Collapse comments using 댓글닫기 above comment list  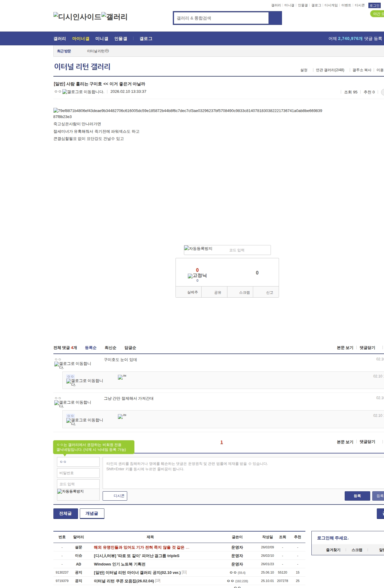click(x=367, y=348)
